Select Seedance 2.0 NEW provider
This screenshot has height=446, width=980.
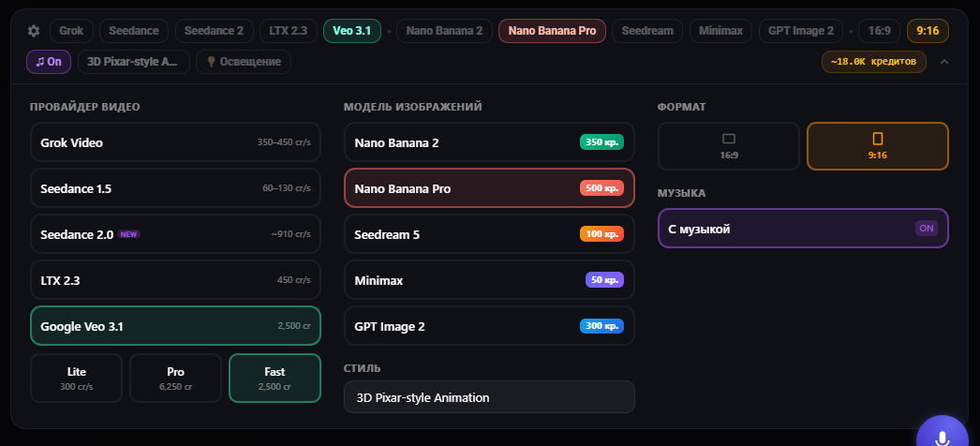(175, 234)
